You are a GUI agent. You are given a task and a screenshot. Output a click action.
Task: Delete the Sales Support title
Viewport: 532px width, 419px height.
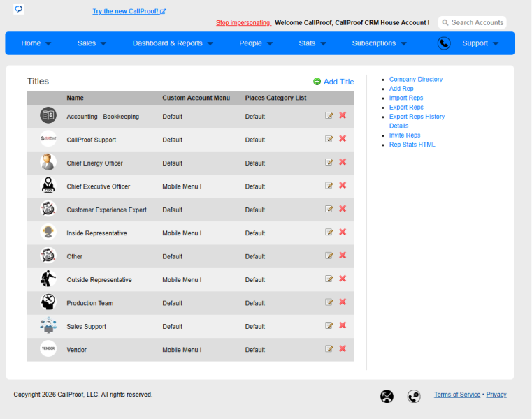click(x=343, y=326)
